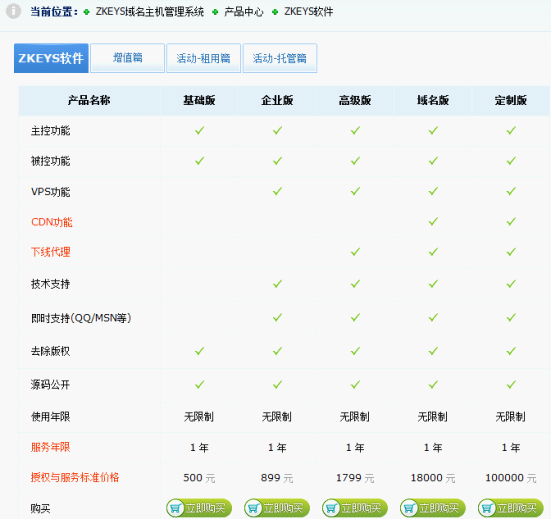552x520 pixels.
Task: Click the 授权与服务标准价格 row label
Action: tap(75, 477)
